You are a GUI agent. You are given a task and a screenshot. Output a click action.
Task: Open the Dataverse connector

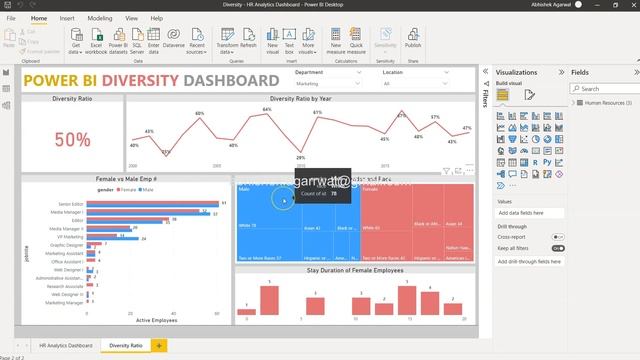point(173,38)
